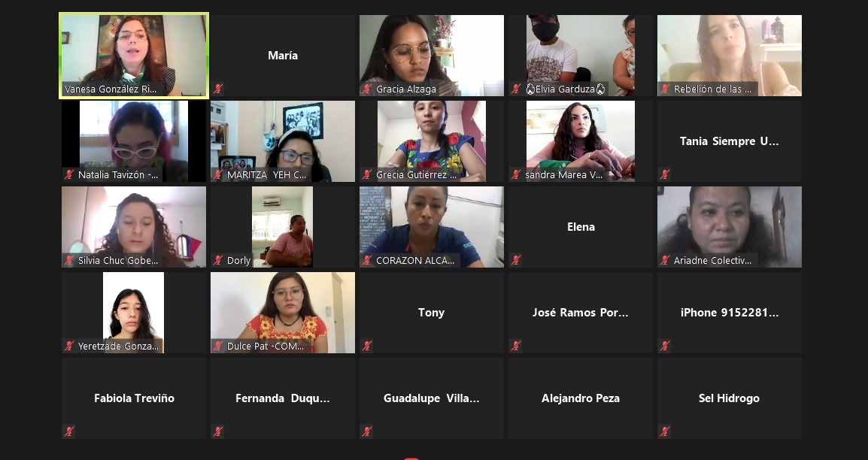Select CORAZON ALCA video tile
Viewport: 868px width, 460px height.
click(x=432, y=227)
